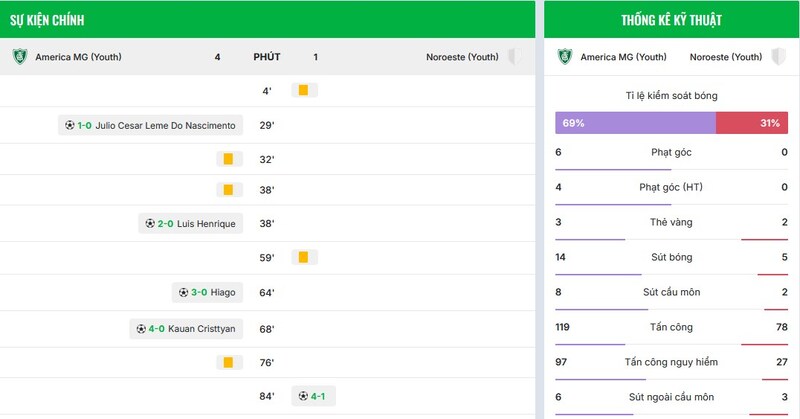Open the 3-0 Hiago goal event
This screenshot has width=800, height=419.
pyautogui.click(x=207, y=292)
